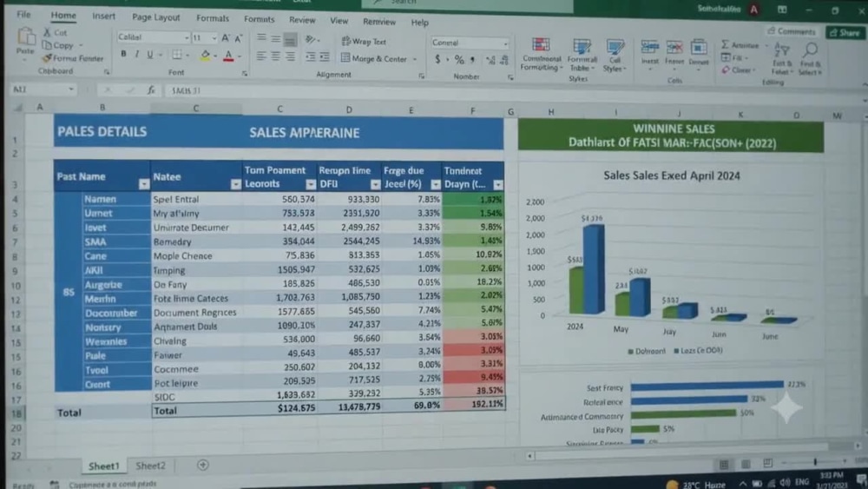The height and width of the screenshot is (489, 868).
Task: Click the volume icon in system tray
Action: click(x=785, y=483)
